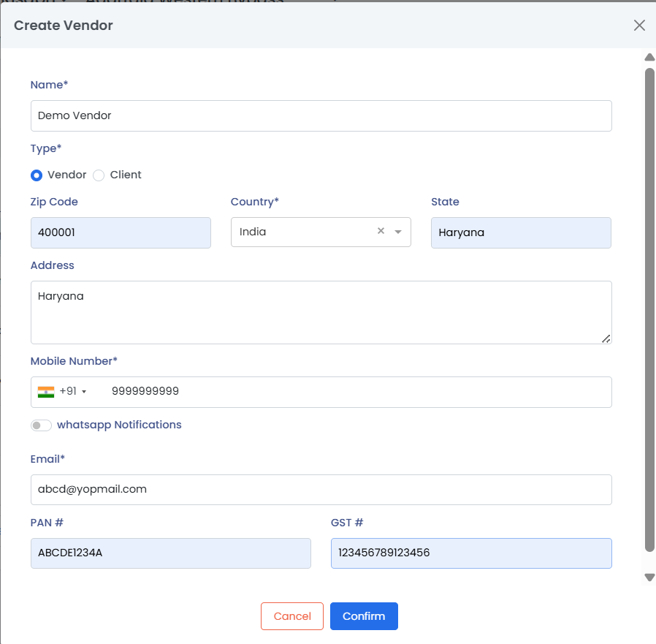Focus the State input field
Screen dimensions: 656x644
[x=520, y=232]
